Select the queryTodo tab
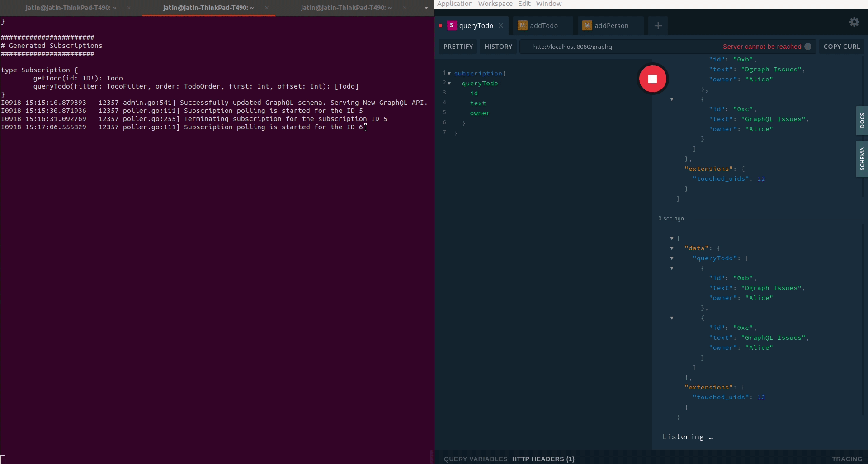Screen dimensions: 868x464 click(x=476, y=26)
